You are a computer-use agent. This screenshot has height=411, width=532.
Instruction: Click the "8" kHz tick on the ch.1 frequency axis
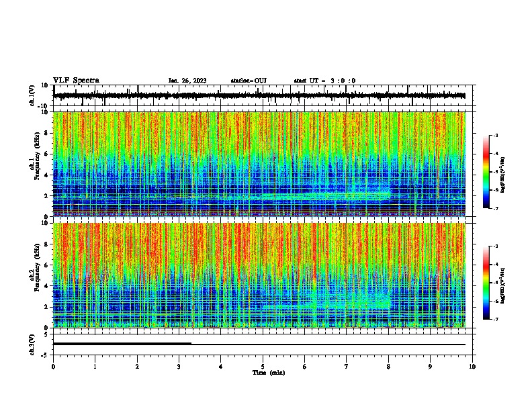(46, 133)
